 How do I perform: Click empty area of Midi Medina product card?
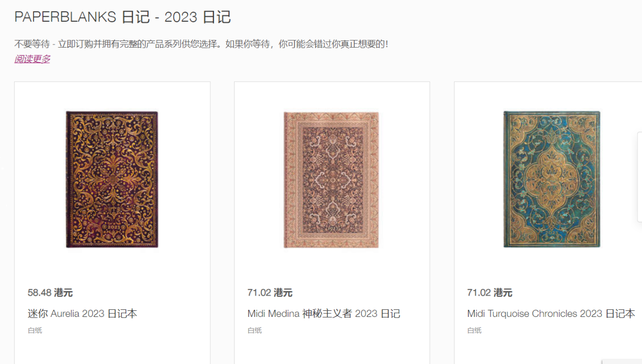click(332, 349)
